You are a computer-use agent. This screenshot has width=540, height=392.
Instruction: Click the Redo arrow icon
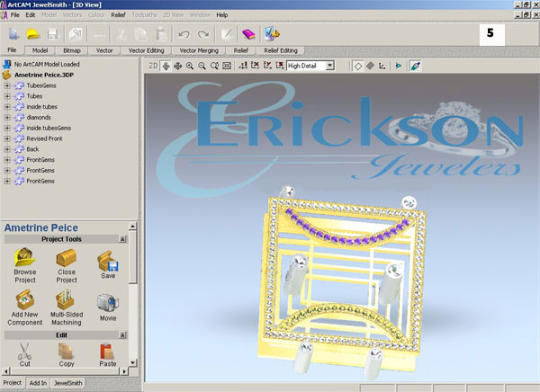tap(203, 34)
